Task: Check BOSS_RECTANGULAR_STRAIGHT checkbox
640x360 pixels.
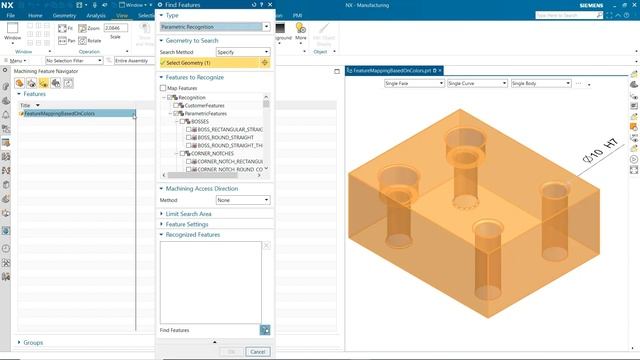Action: (x=189, y=129)
